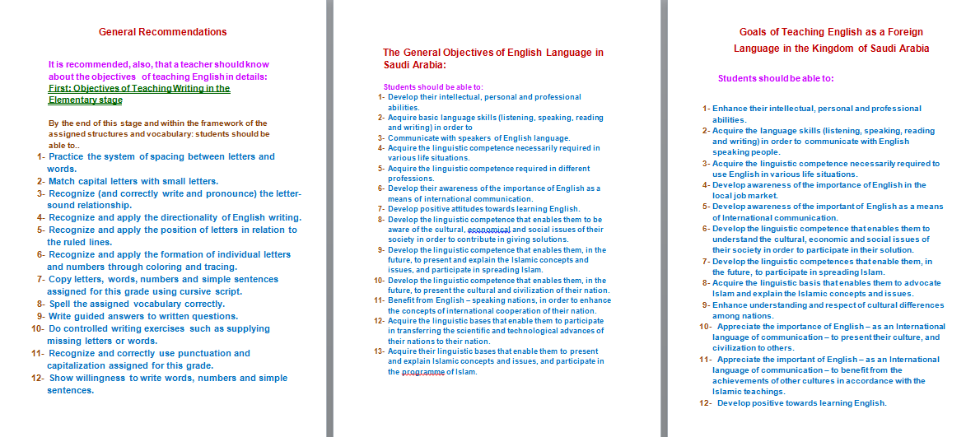Click 'Spell the assigned vocabulary correctly'
This screenshot has height=437, width=980.
pyautogui.click(x=136, y=304)
